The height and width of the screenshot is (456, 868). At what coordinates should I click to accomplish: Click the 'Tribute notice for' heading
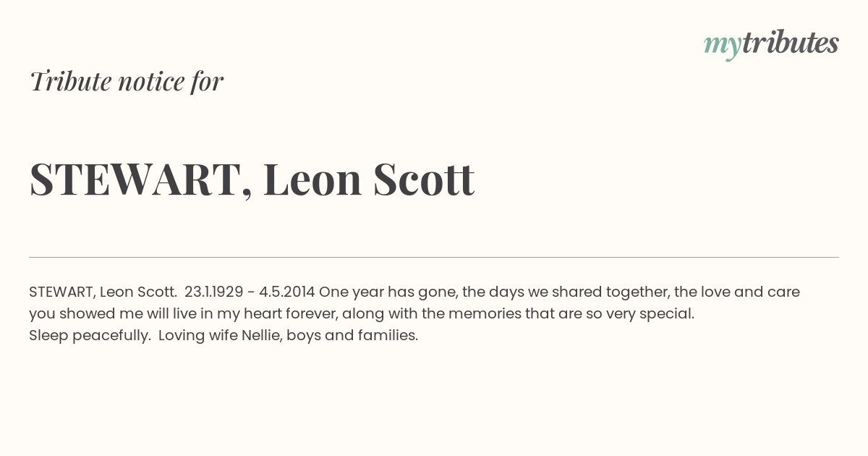tap(127, 81)
